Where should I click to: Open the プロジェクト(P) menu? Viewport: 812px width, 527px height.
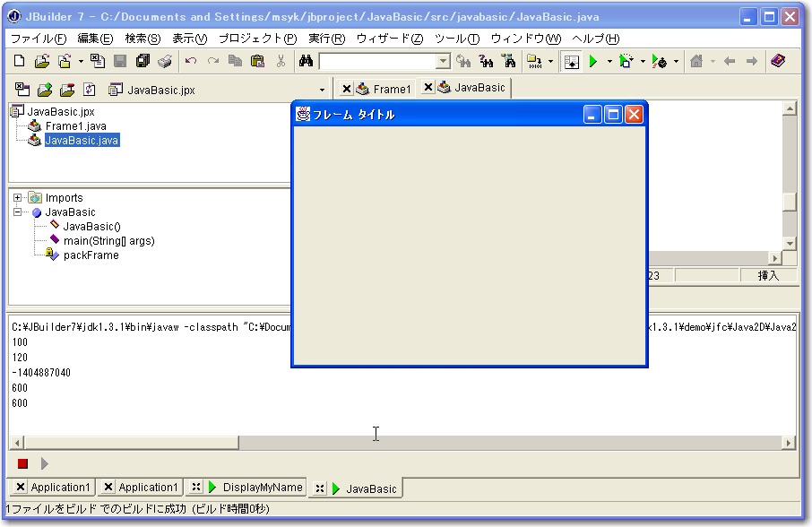(x=257, y=39)
